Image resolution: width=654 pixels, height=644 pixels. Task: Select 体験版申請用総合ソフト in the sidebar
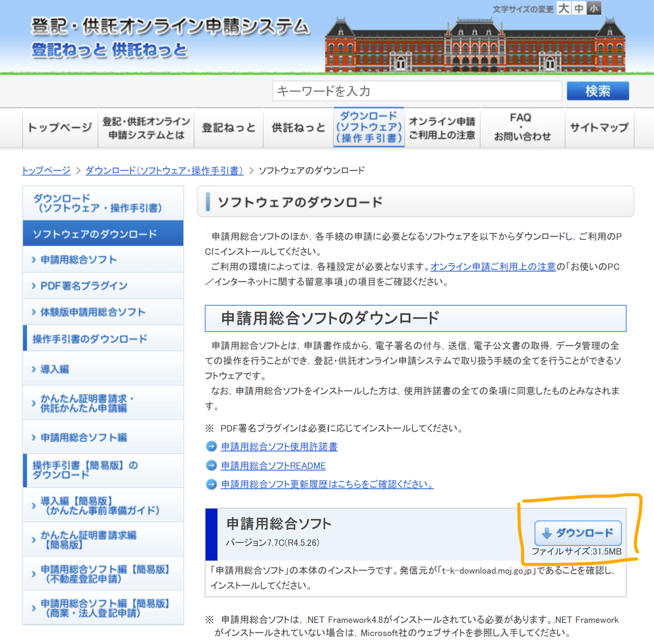pos(92,312)
